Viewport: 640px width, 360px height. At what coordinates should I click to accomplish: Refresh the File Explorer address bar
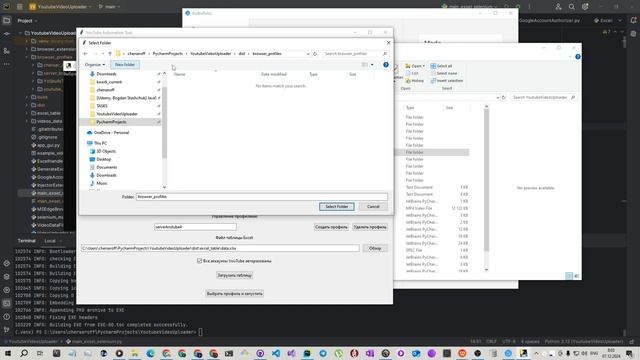tap(504, 98)
